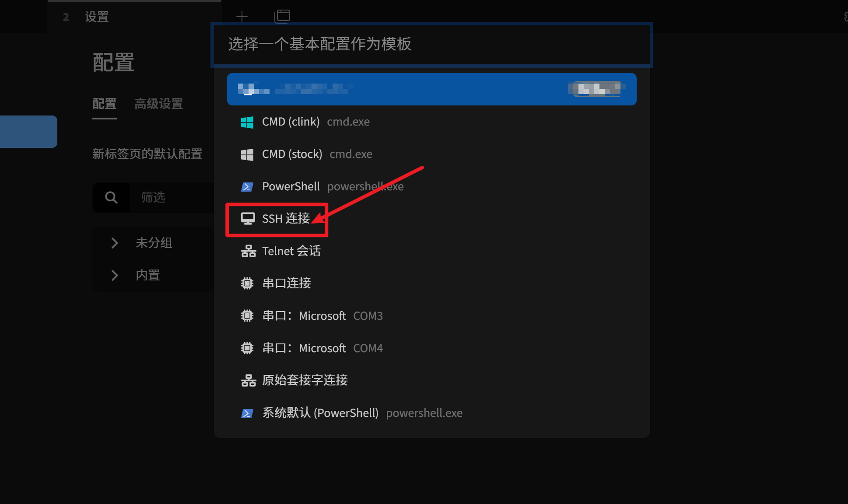Click the SSH connection monitor icon

(248, 219)
